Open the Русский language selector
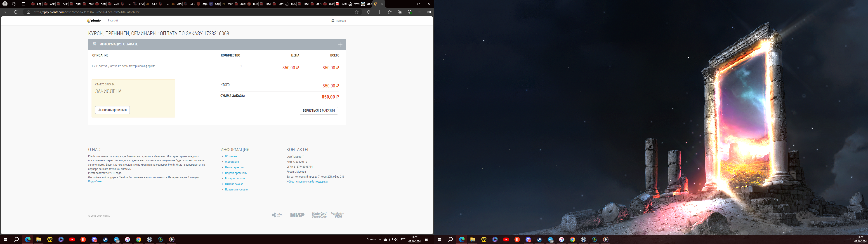Image resolution: width=868 pixels, height=244 pixels. (x=113, y=21)
